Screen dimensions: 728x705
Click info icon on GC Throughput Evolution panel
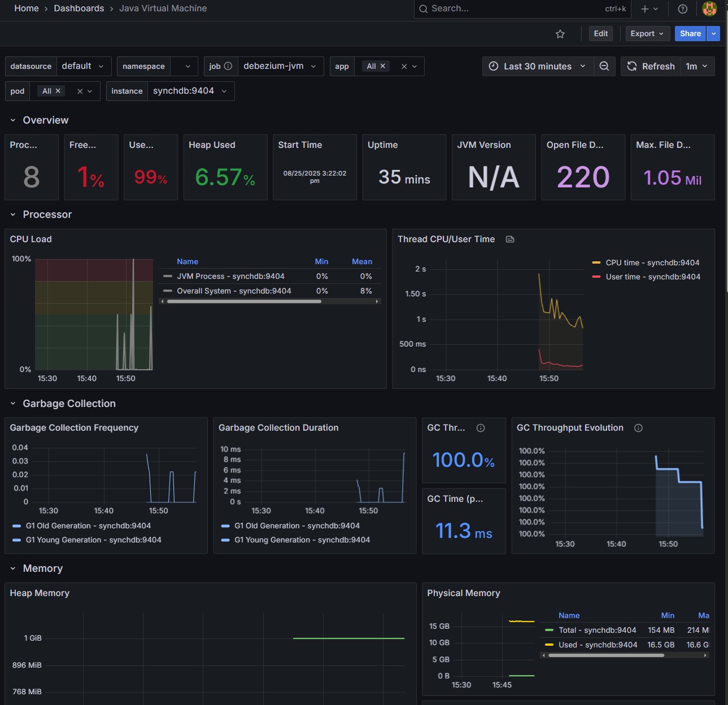(x=638, y=428)
